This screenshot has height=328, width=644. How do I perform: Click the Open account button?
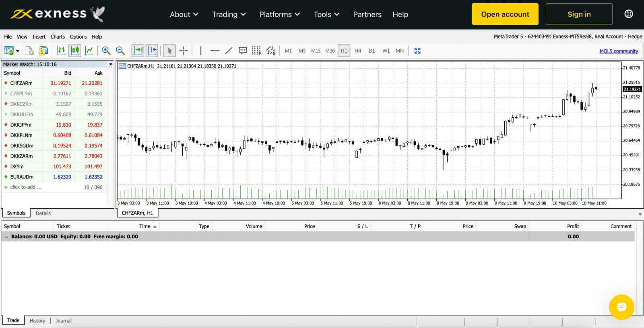pyautogui.click(x=505, y=14)
